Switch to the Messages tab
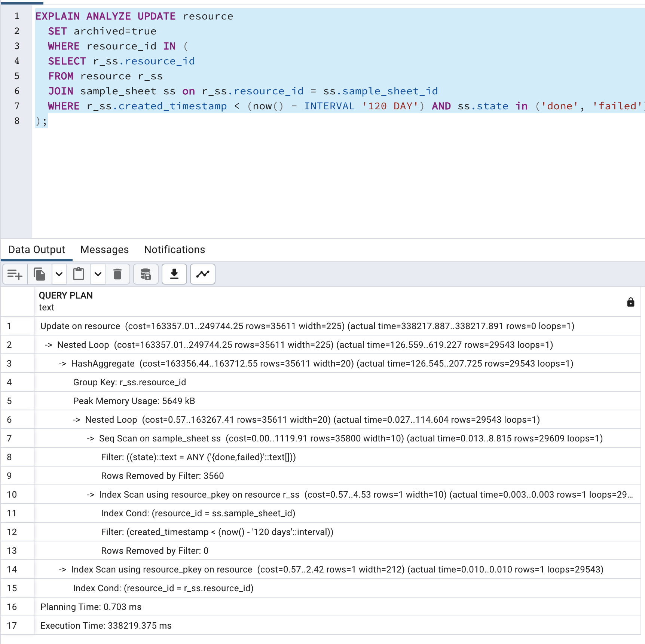This screenshot has height=644, width=645. (104, 250)
